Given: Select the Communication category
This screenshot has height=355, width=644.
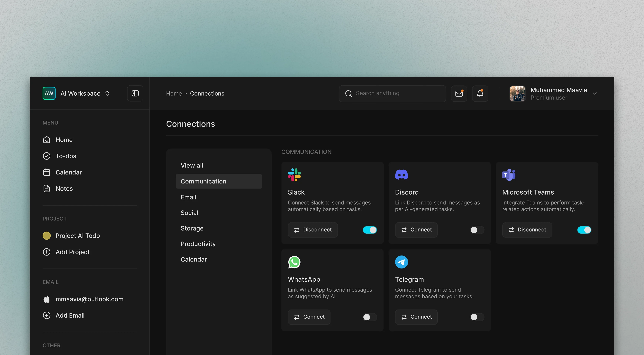Looking at the screenshot, I should pyautogui.click(x=219, y=181).
